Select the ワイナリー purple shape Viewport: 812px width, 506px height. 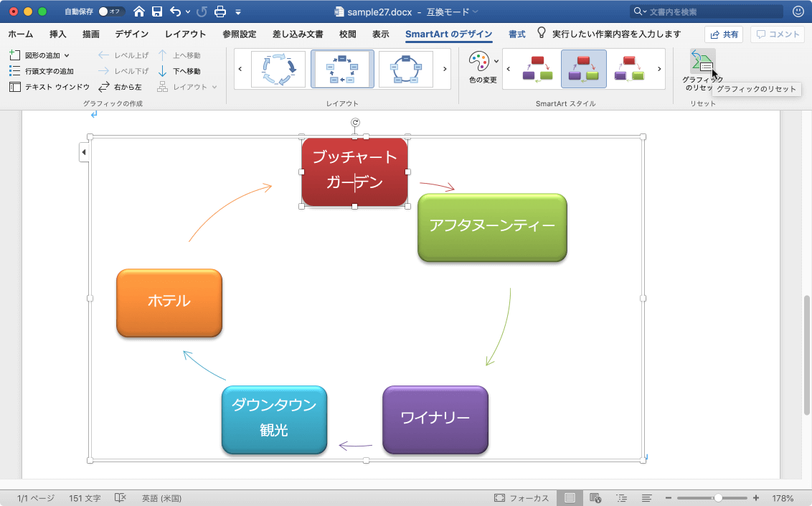[435, 419]
